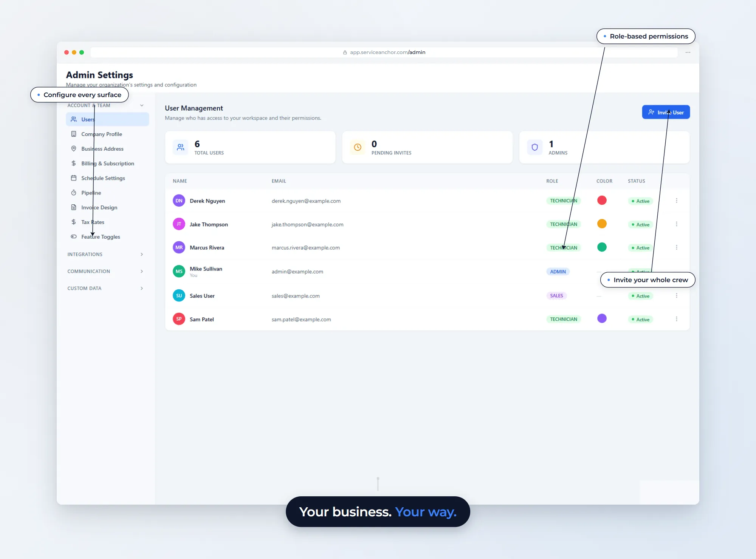
Task: Click the Active status of Sam Patel
Action: click(x=641, y=320)
